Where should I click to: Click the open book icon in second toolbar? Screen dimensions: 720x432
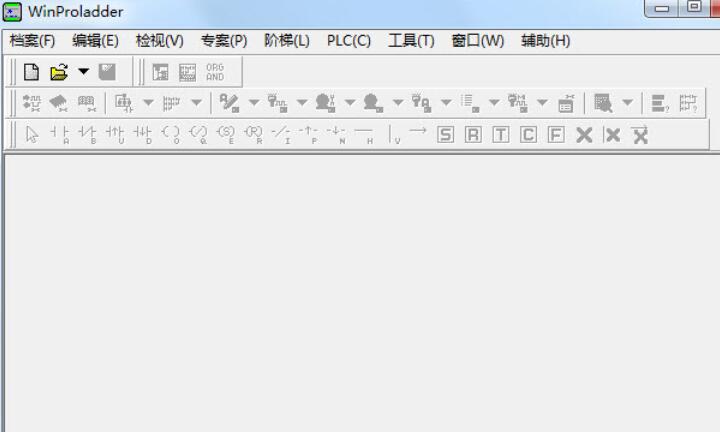pos(86,103)
